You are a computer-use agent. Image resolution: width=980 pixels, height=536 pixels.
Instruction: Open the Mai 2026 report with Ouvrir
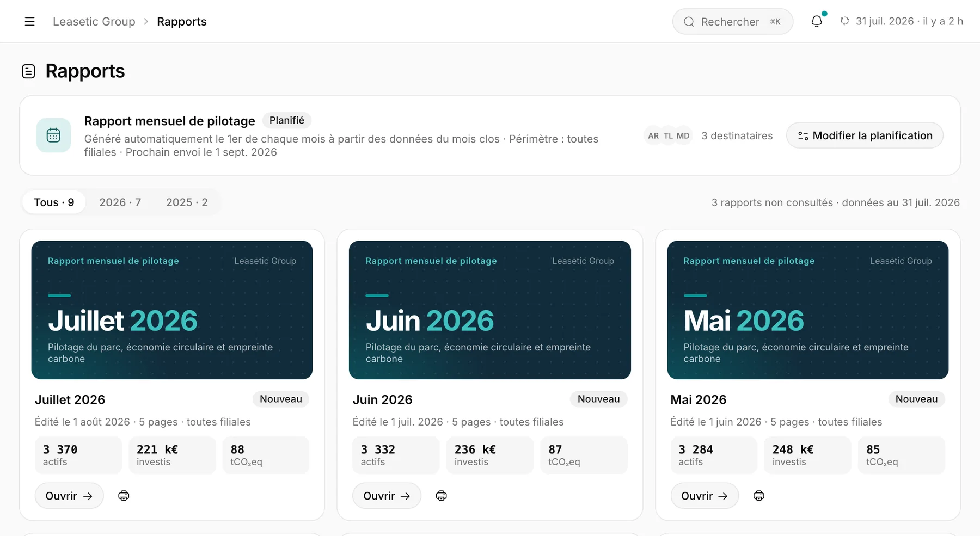tap(705, 496)
